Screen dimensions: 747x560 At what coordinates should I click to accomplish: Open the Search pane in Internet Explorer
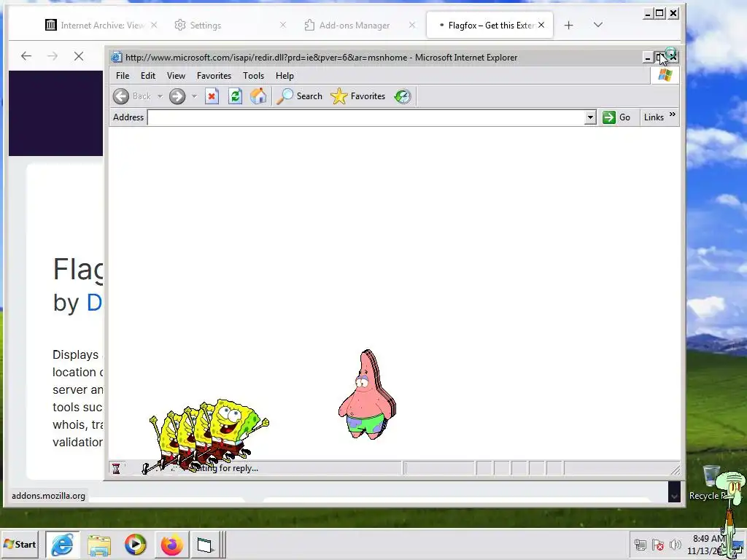click(x=299, y=96)
